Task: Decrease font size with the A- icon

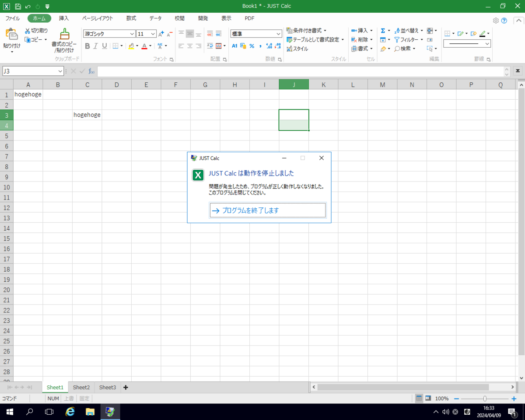Action: coord(170,34)
